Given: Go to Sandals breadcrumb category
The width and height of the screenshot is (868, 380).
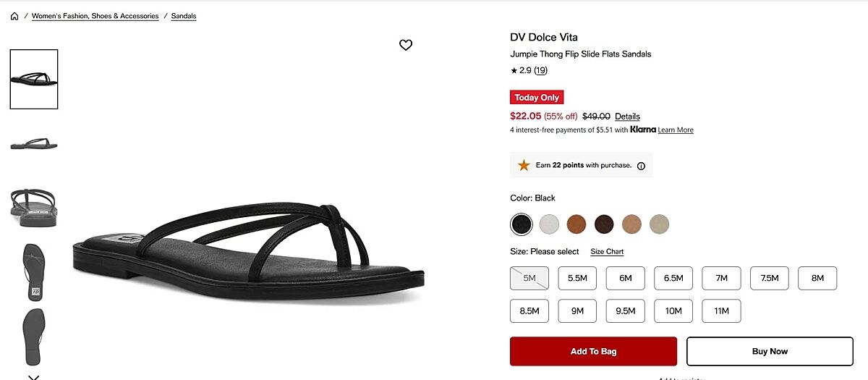Looking at the screenshot, I should pos(184,16).
